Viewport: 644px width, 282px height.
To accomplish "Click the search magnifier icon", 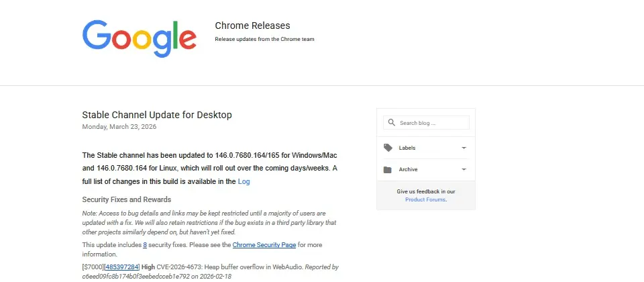I will click(x=391, y=122).
